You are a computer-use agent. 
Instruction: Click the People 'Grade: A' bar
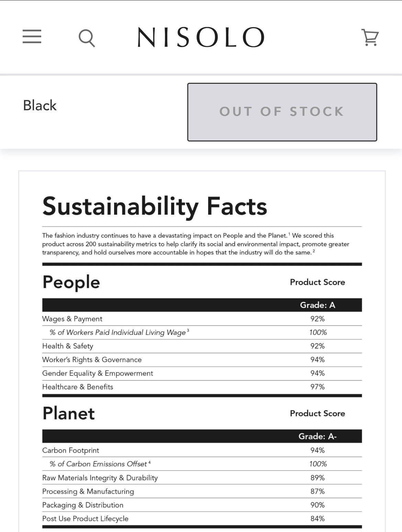[202, 305]
